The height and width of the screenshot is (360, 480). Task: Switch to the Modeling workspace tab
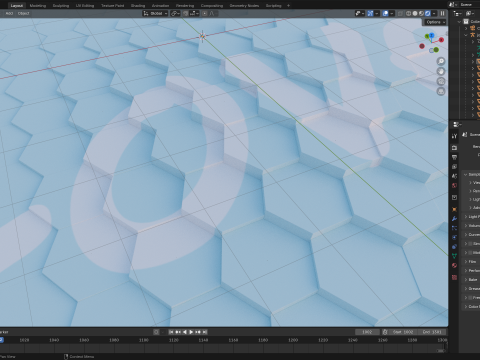pos(38,5)
